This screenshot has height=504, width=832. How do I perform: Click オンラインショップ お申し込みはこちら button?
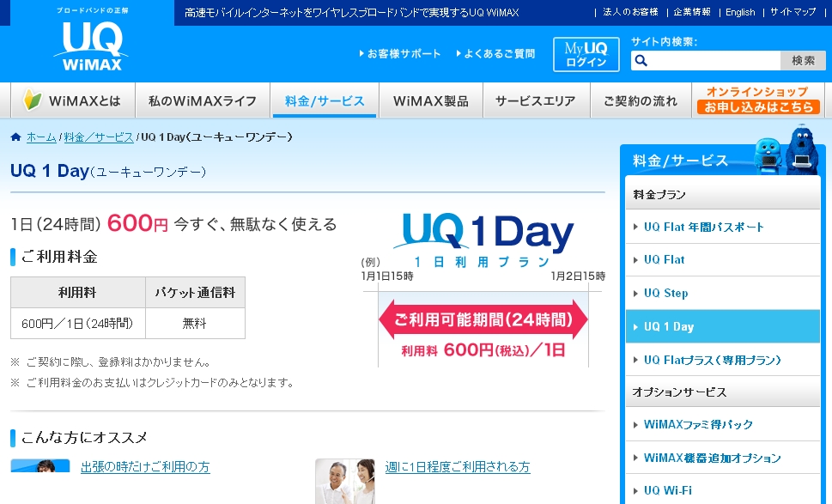tap(758, 100)
